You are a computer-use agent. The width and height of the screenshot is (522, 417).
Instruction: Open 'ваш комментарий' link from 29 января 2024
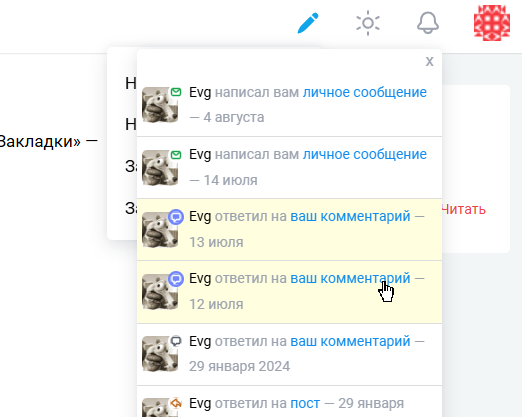pyautogui.click(x=350, y=341)
